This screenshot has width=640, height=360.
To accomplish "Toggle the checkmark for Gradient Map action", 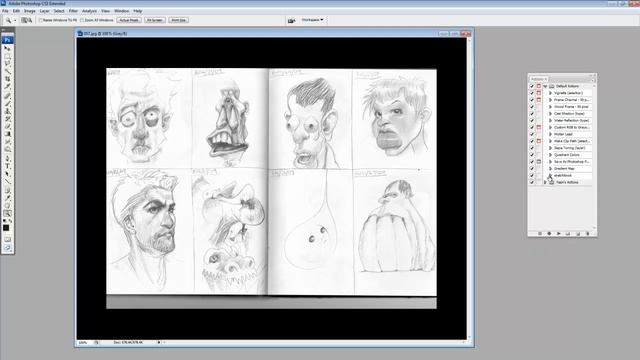I will 532,169.
